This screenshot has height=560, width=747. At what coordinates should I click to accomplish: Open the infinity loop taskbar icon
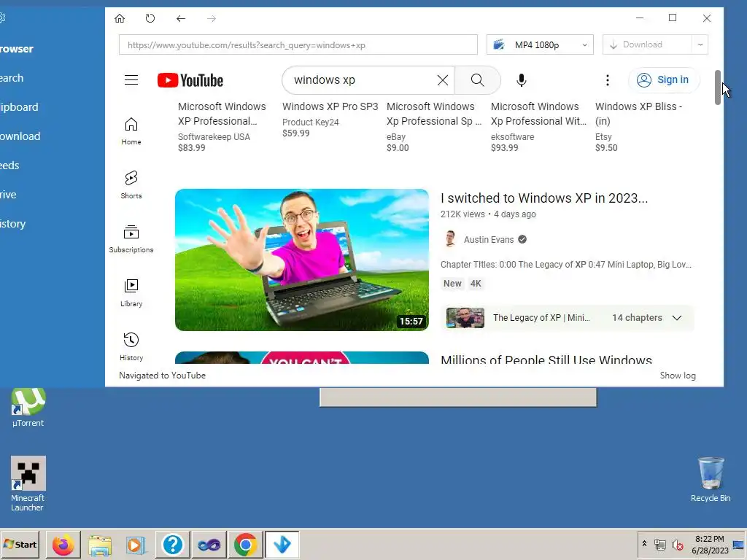point(209,544)
